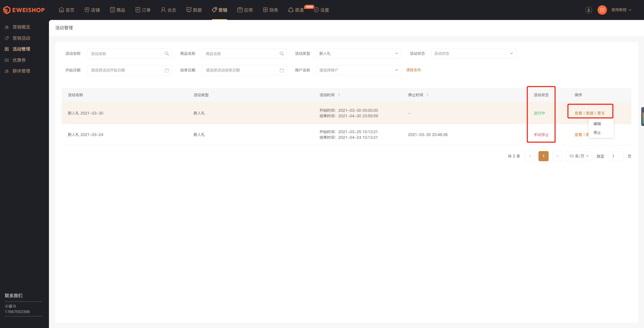
Task: Focus the 商品名称 search field
Action: point(244,54)
